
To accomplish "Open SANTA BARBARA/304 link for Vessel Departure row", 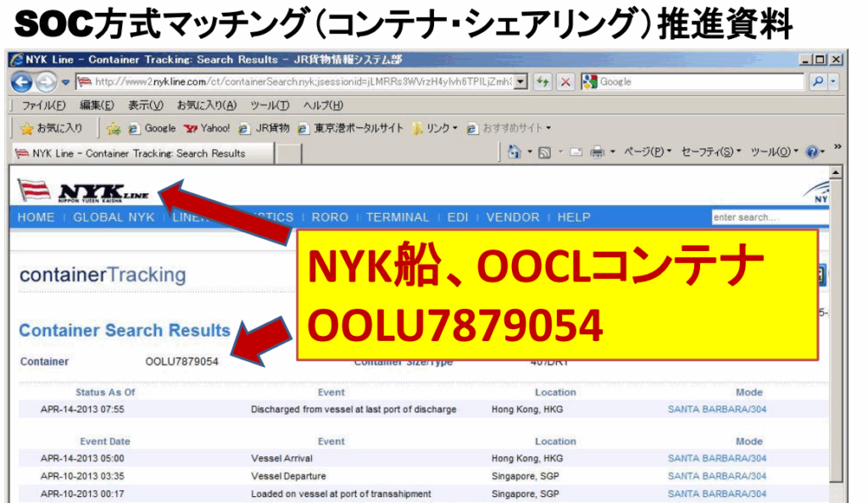I will pyautogui.click(x=717, y=477).
